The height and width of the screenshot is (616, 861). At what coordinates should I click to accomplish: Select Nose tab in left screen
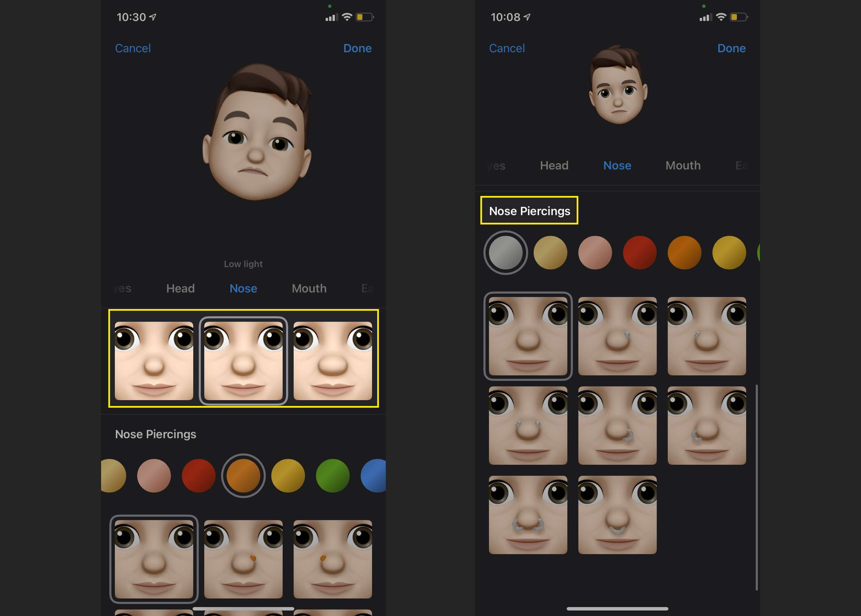pos(243,288)
